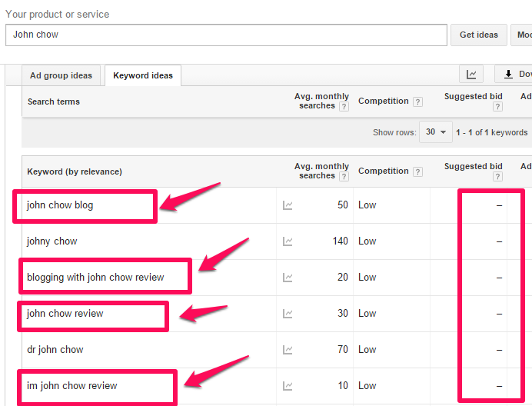Select the Keyword ideas tab

[x=143, y=75]
